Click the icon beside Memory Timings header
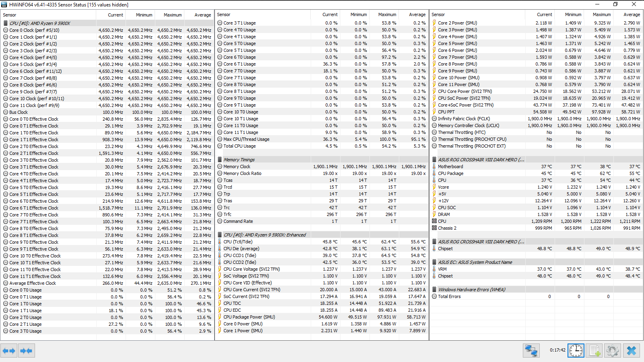The image size is (644, 362). click(x=220, y=160)
